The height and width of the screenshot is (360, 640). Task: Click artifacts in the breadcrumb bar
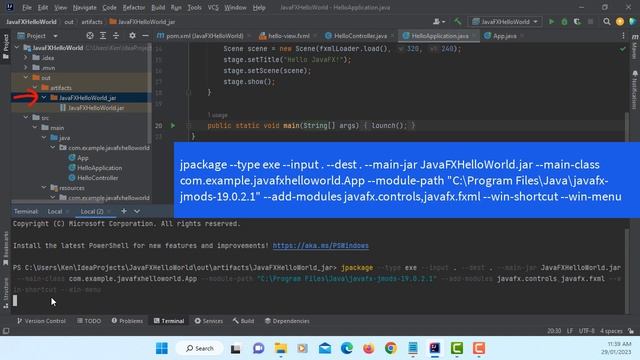coord(92,22)
